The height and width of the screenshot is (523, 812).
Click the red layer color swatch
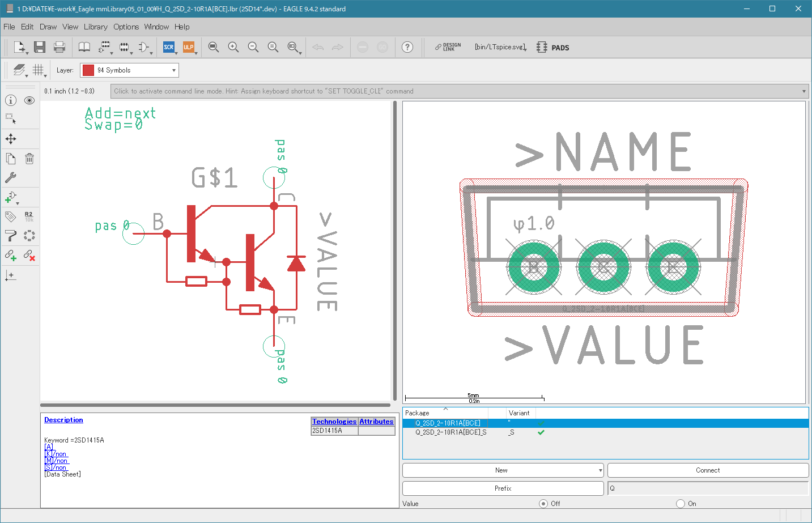coord(88,70)
